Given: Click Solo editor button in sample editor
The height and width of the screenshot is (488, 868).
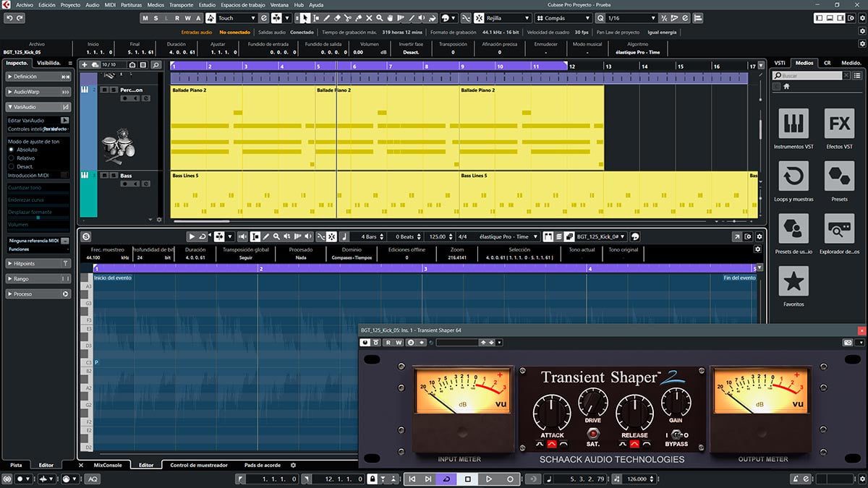Looking at the screenshot, I should coord(86,236).
